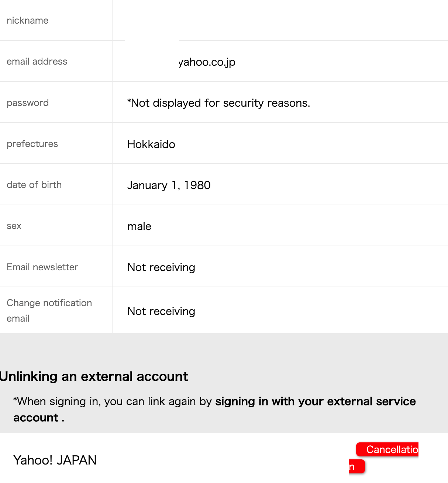Click the Email newsletter label

(x=42, y=267)
